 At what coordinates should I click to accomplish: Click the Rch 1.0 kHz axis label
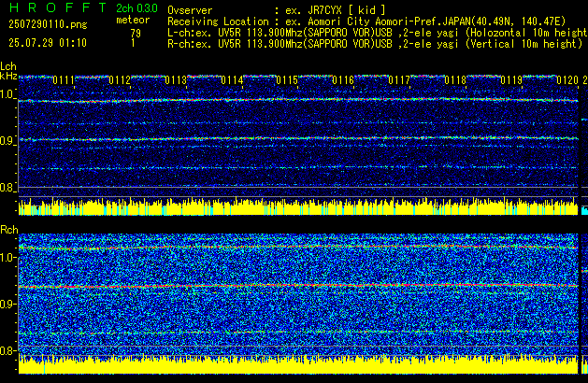coord(7,258)
